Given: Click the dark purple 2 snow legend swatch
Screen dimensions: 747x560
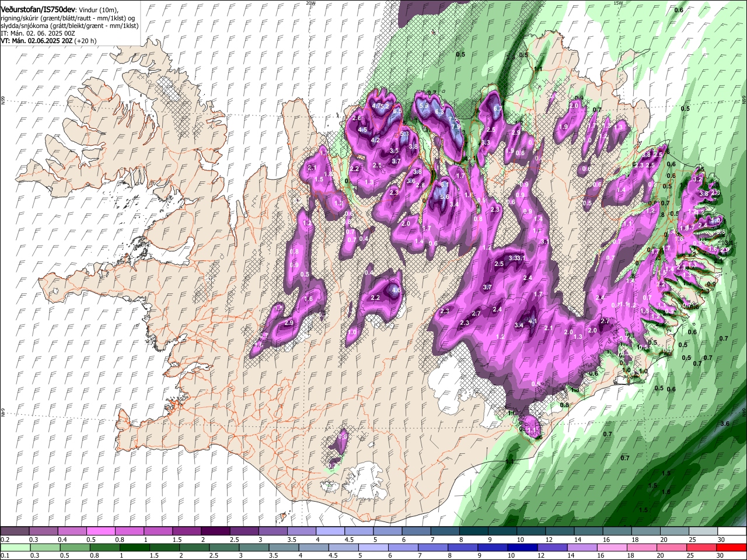Looking at the screenshot, I should click(x=215, y=531).
